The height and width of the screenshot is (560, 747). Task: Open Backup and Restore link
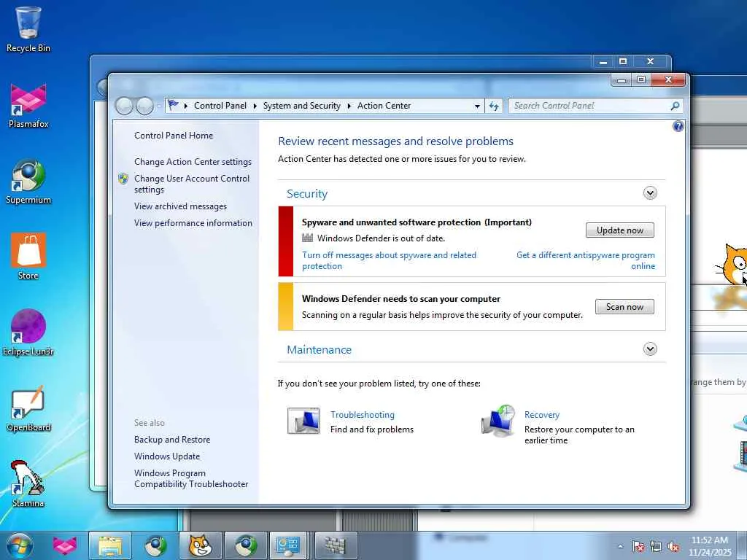point(172,440)
